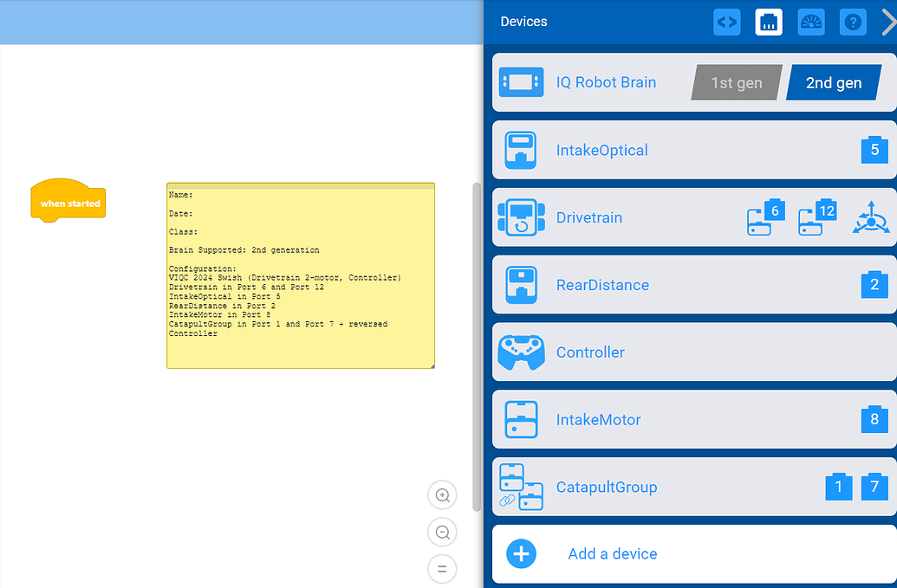Switch brain generation to 1st gen

click(736, 82)
